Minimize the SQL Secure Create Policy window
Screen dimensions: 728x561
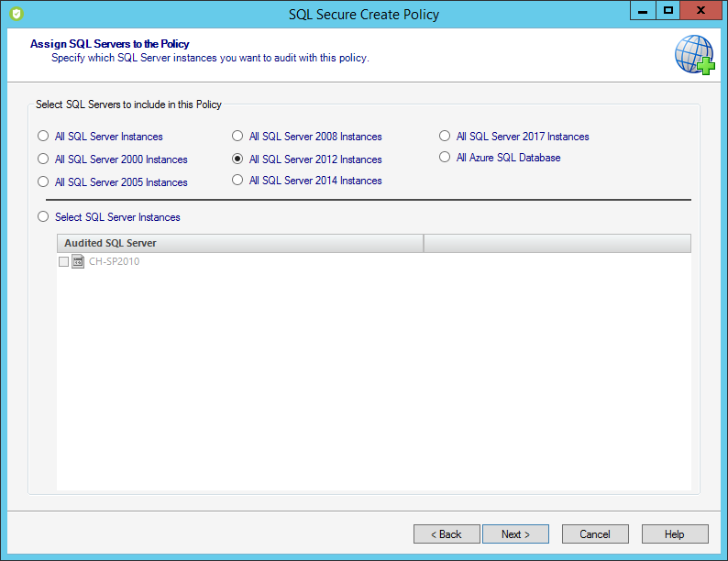(x=643, y=11)
